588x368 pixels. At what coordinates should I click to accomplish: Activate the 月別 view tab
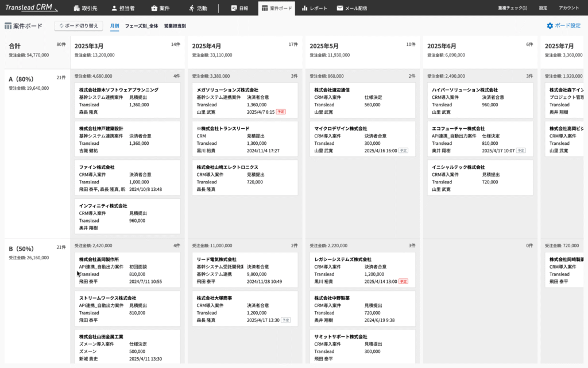tap(114, 26)
